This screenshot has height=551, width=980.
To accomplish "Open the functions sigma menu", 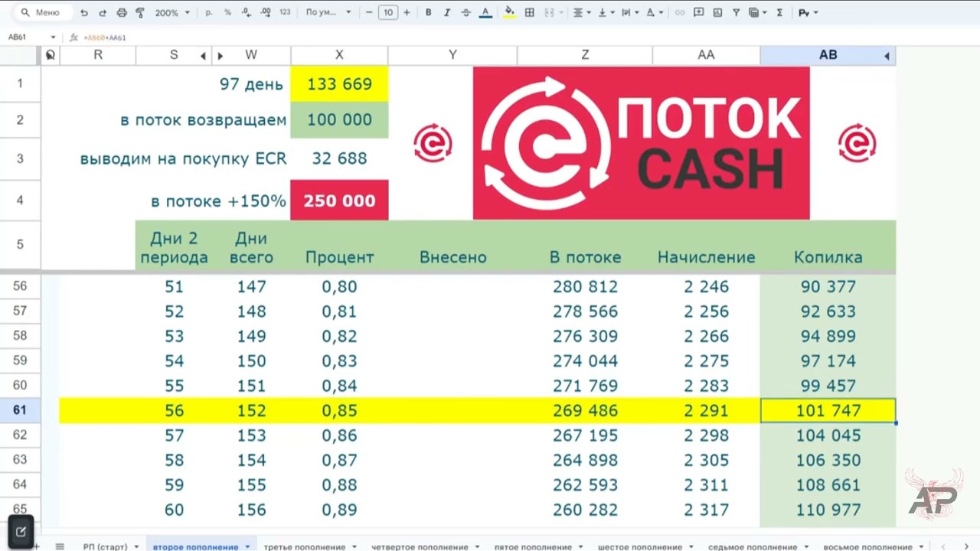I will (x=779, y=13).
